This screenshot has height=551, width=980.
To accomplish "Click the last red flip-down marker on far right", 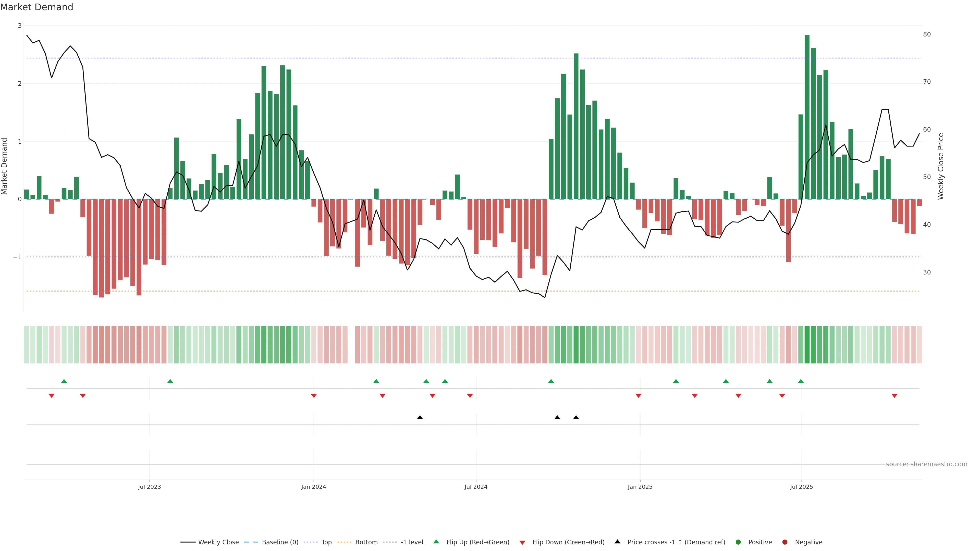I will (x=895, y=396).
